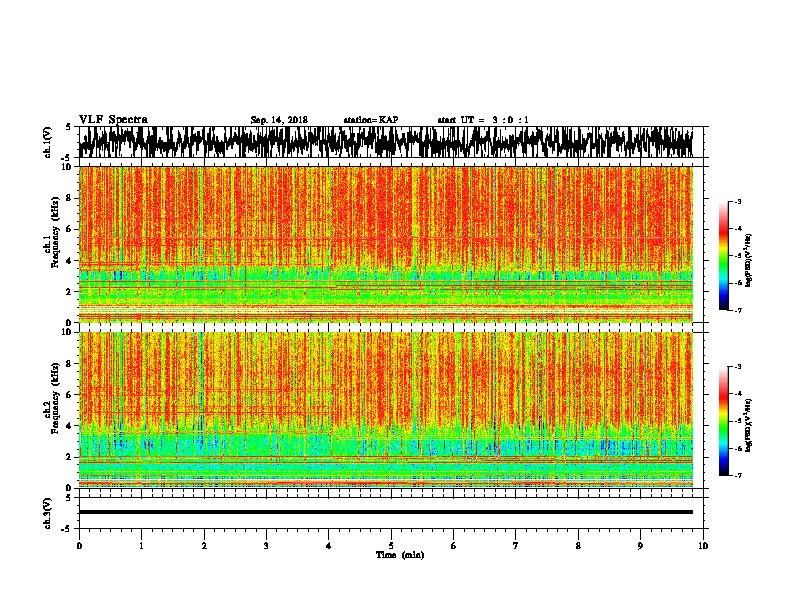Click the "5" tick on ch.1(V) axis
The height and width of the screenshot is (612, 792).
click(68, 127)
